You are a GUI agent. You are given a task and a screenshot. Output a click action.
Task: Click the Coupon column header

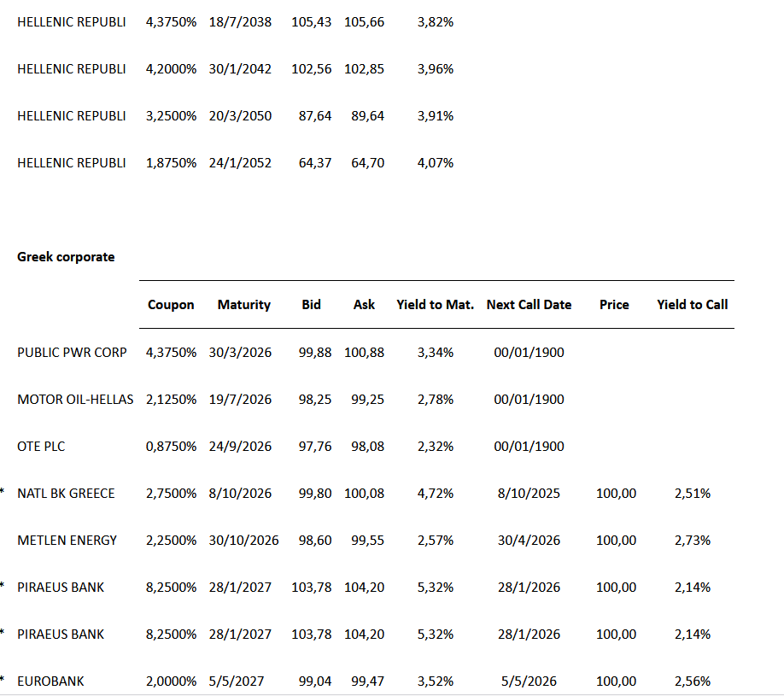tap(171, 305)
